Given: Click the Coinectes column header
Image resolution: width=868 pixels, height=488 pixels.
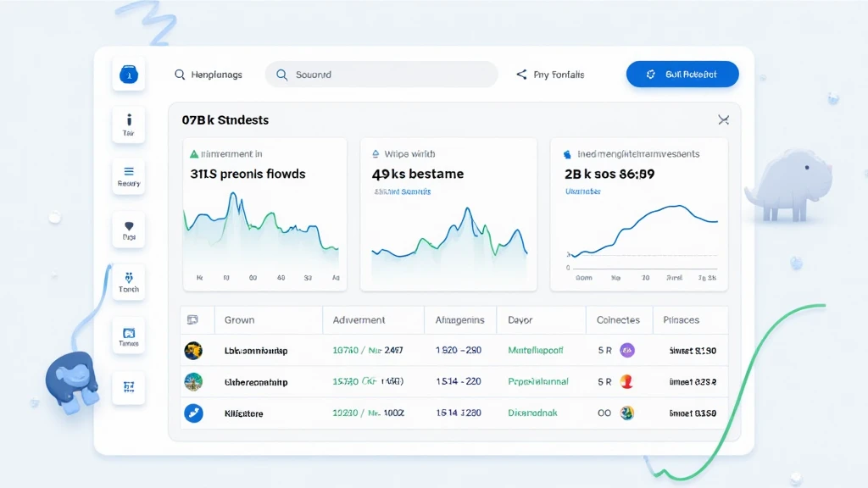Looking at the screenshot, I should (618, 320).
